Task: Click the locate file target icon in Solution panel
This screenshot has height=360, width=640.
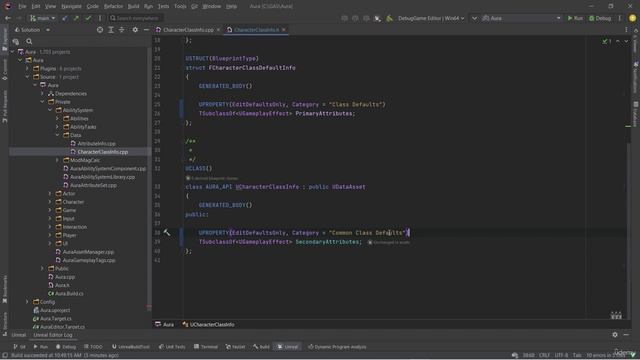Action: 100,30
